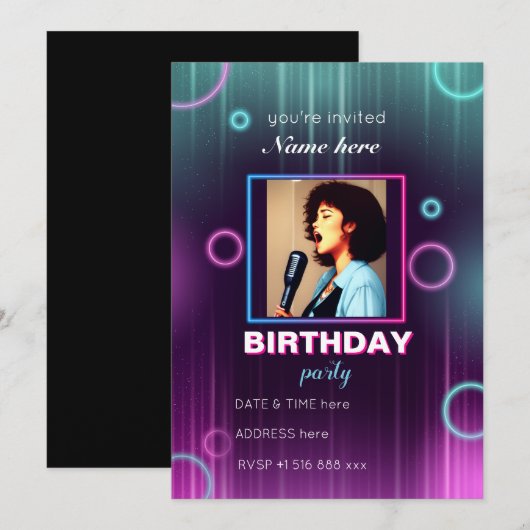The height and width of the screenshot is (530, 530).
Task: Click the pink neon circle left of photo
Action: coord(225,248)
